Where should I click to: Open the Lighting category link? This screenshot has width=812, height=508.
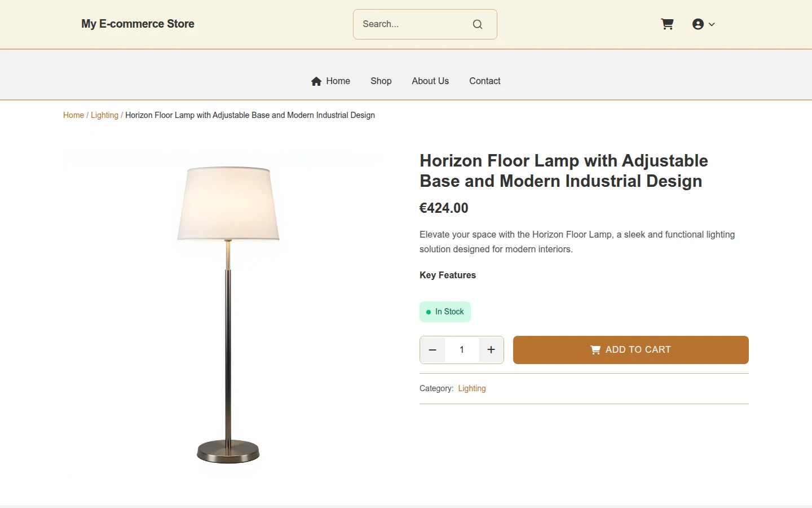click(x=472, y=388)
